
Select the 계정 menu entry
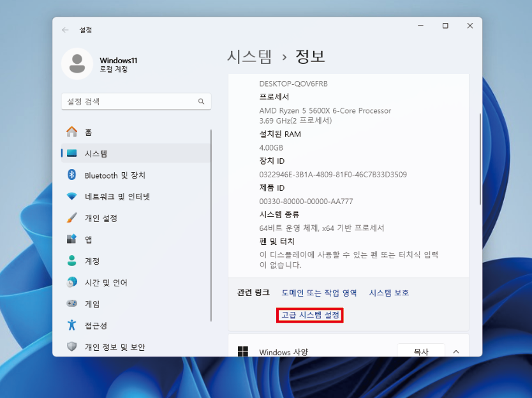(x=136, y=261)
